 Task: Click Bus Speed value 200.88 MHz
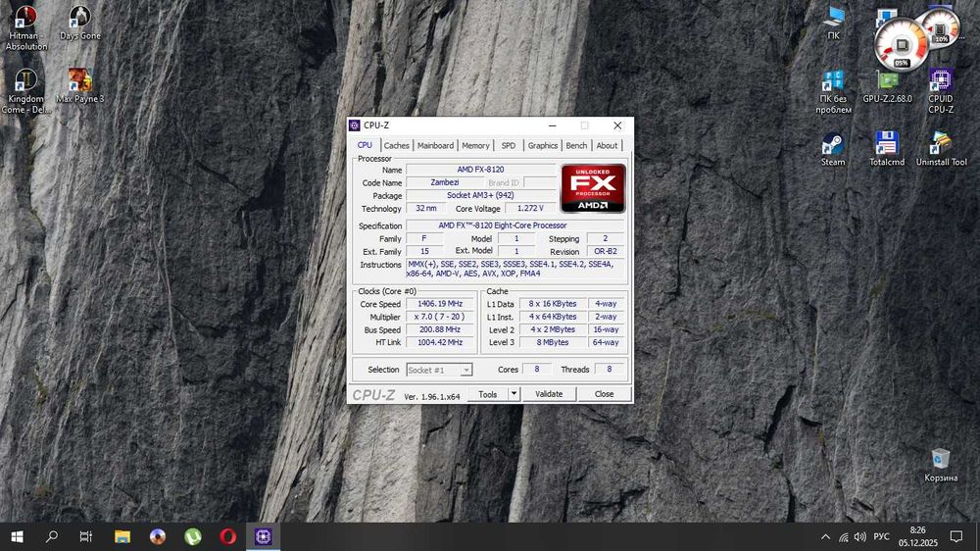point(440,329)
